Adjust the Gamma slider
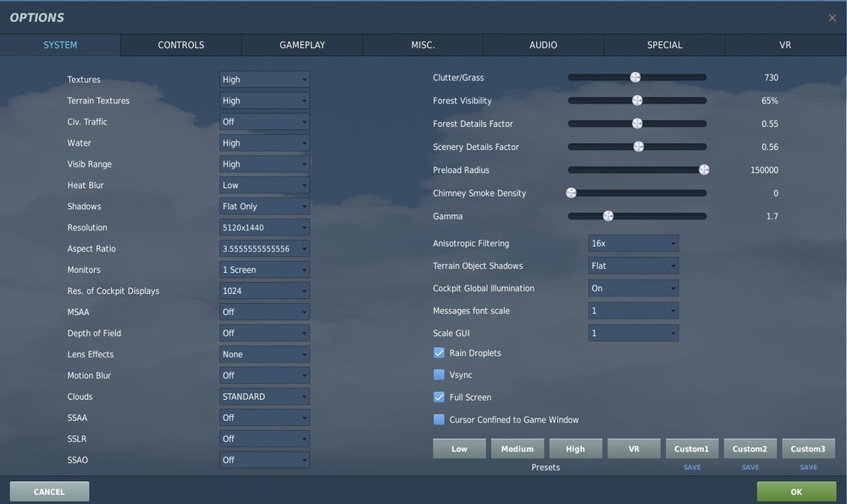The image size is (847, 504). (608, 216)
